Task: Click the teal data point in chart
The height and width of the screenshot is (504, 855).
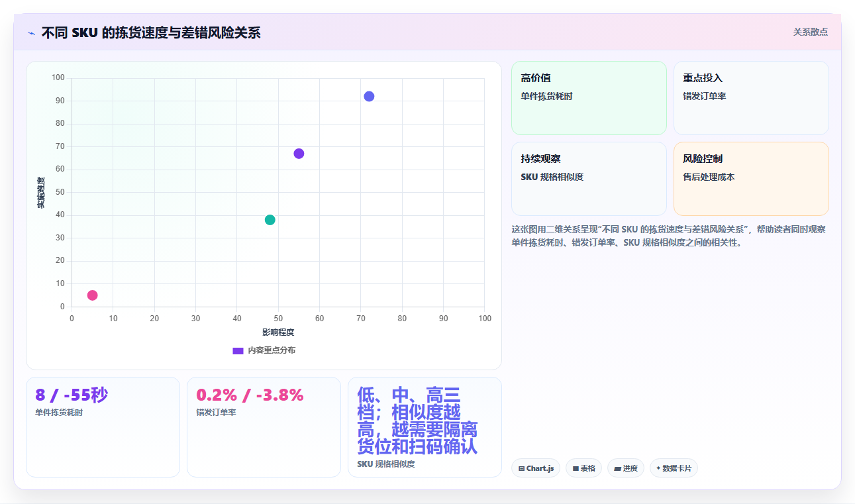Action: pyautogui.click(x=270, y=220)
